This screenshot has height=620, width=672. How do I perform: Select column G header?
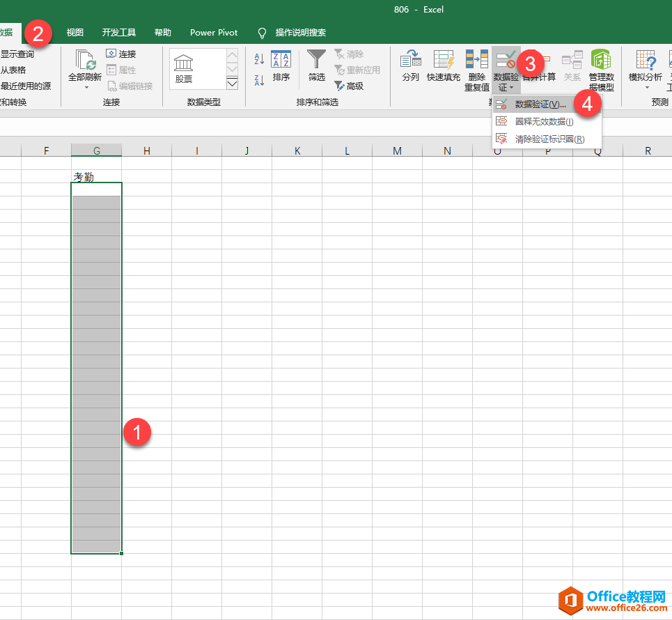coord(96,150)
